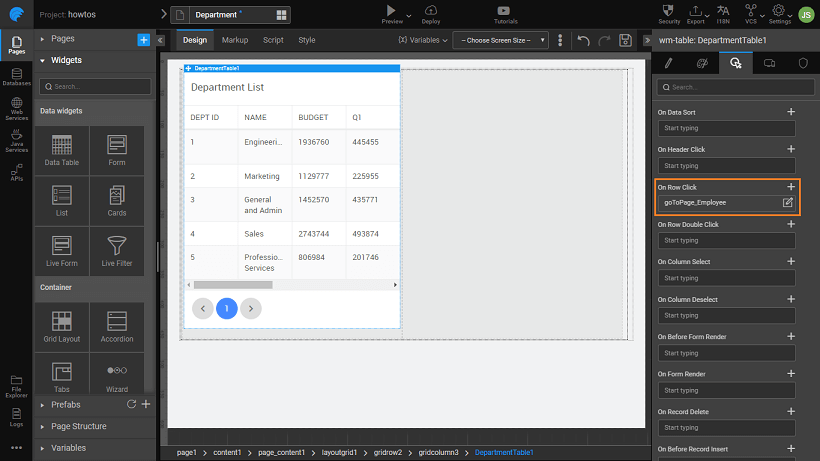Go to next page in table pagination

pos(251,308)
